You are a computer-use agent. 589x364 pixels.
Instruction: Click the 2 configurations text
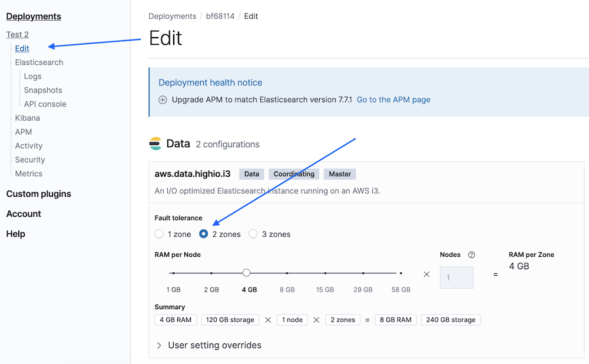[227, 144]
